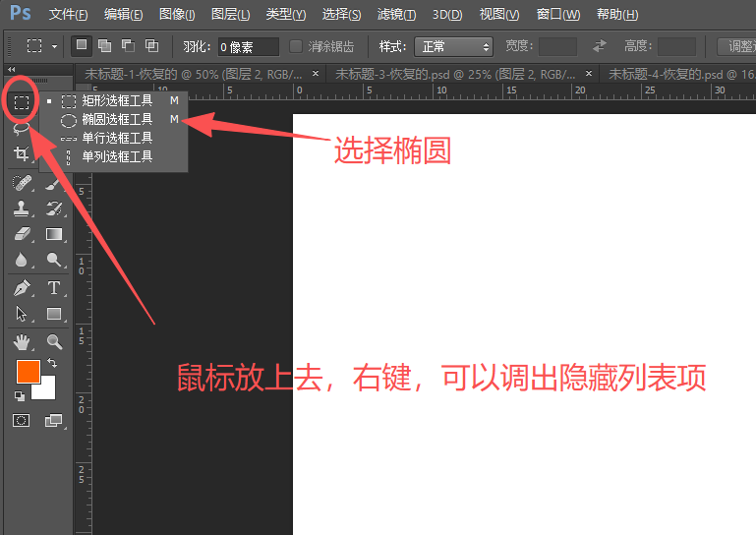The width and height of the screenshot is (756, 535).
Task: Open the 滤镜 menu
Action: pos(396,15)
